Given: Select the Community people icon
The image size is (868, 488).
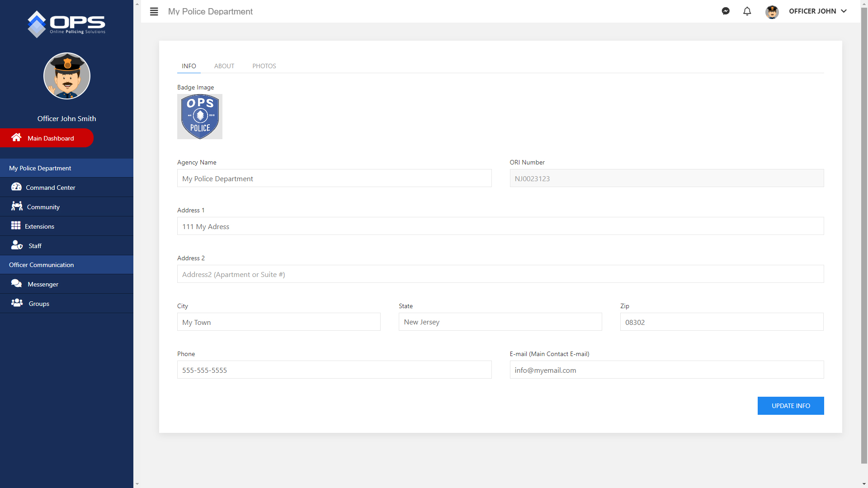Looking at the screenshot, I should 17,206.
